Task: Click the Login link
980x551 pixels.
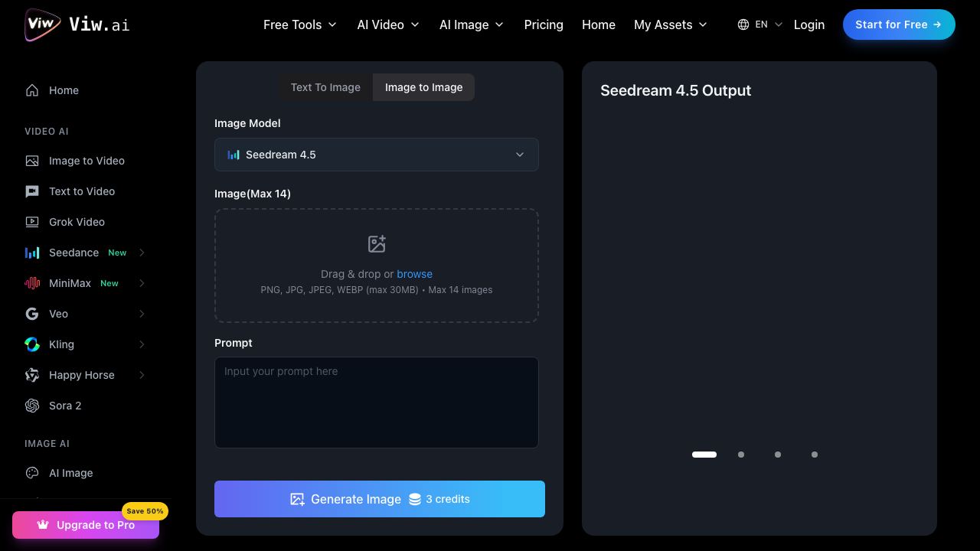Action: pyautogui.click(x=809, y=24)
